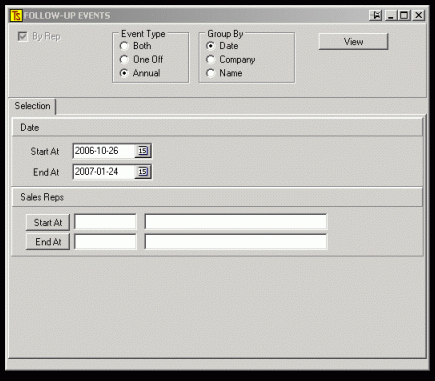Group by Name radio option

[210, 73]
